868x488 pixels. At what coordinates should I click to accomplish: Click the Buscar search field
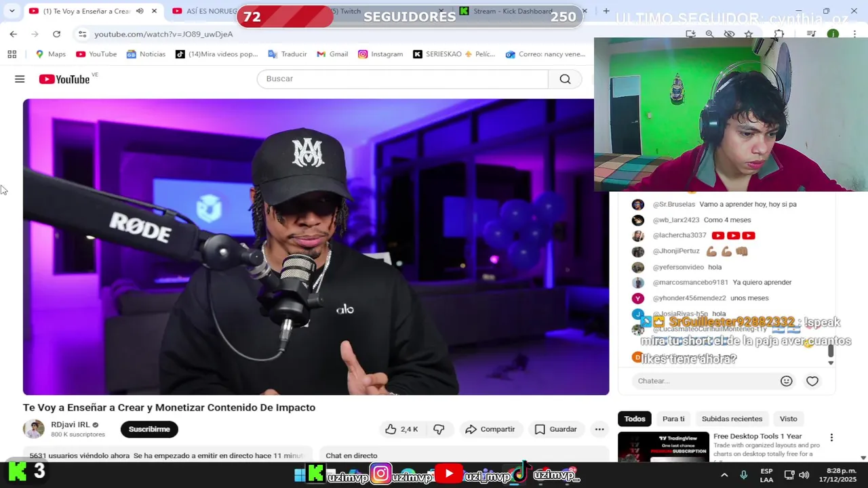point(403,79)
